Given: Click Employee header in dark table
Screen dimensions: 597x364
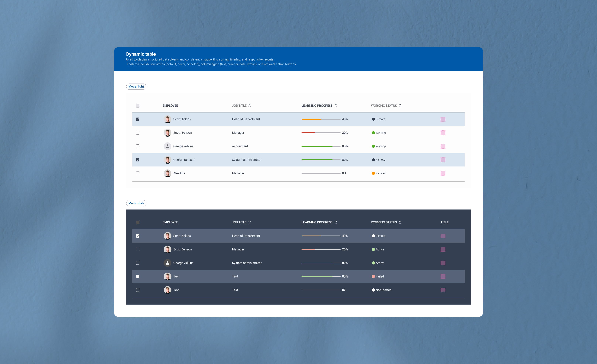Looking at the screenshot, I should (x=170, y=222).
